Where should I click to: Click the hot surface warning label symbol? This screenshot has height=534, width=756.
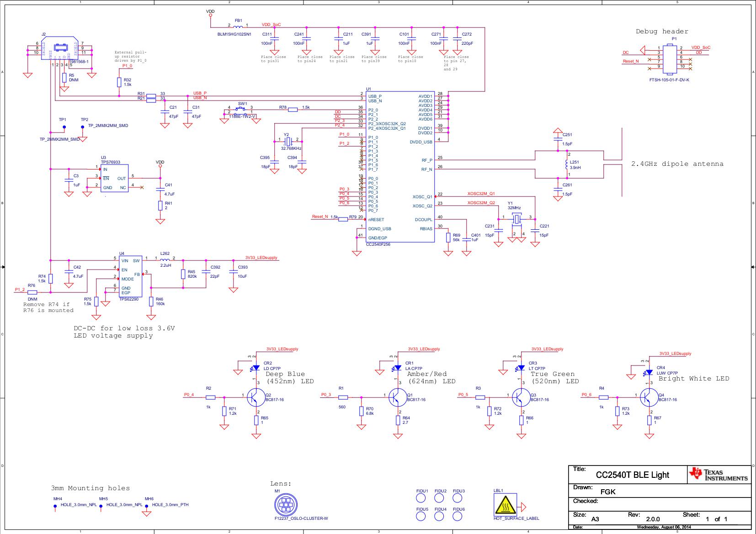(505, 506)
